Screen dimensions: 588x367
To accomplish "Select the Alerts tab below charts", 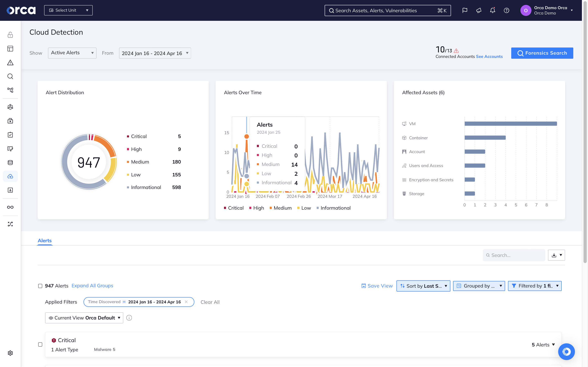I will 45,240.
